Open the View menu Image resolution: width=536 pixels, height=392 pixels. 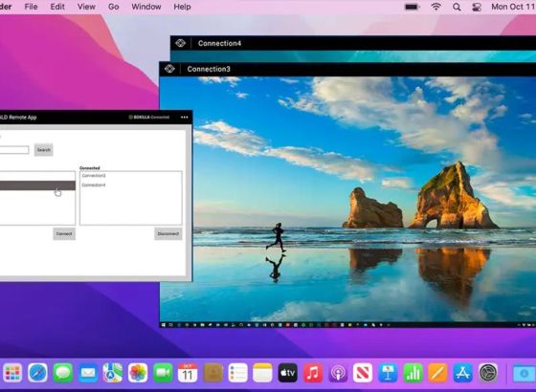point(86,7)
